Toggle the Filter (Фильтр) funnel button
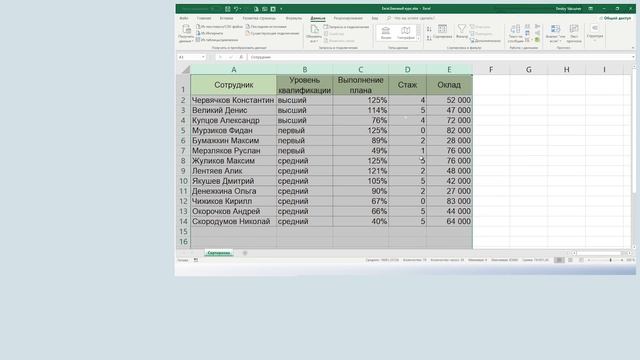Image resolution: width=640 pixels, height=360 pixels. (462, 31)
